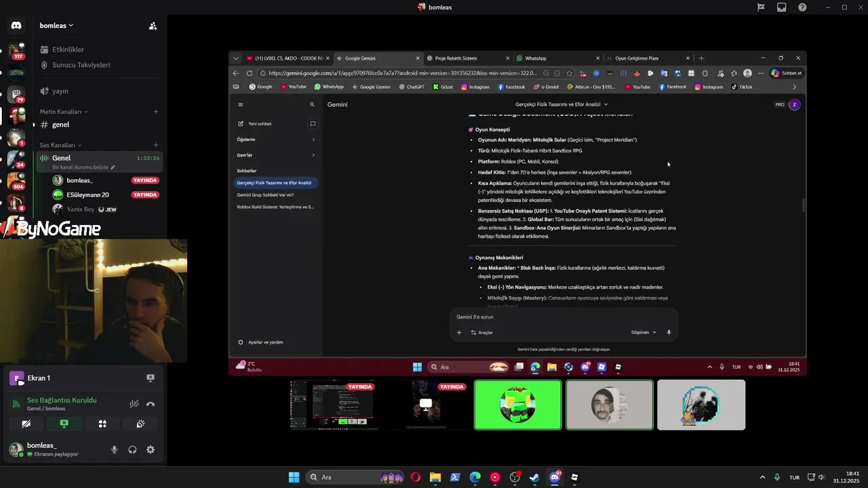Screen dimensions: 868x488
Task: Open server icon with 79 badge
Action: click(16, 94)
